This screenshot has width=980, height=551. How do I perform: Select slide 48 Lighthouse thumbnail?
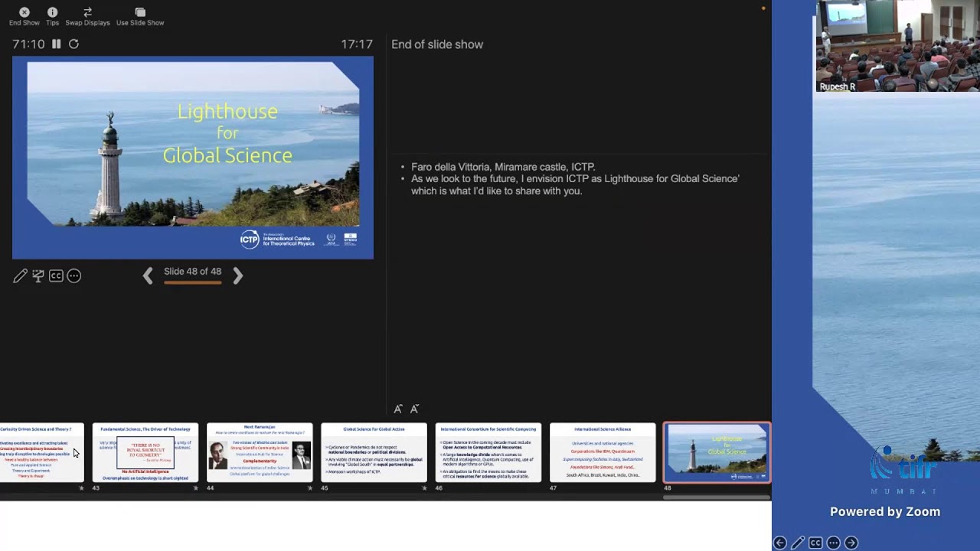pos(717,452)
